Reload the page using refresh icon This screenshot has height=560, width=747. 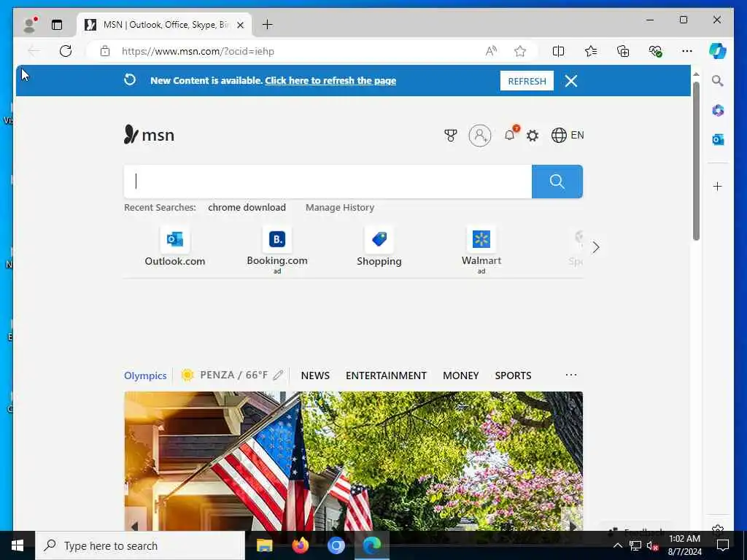pyautogui.click(x=66, y=51)
